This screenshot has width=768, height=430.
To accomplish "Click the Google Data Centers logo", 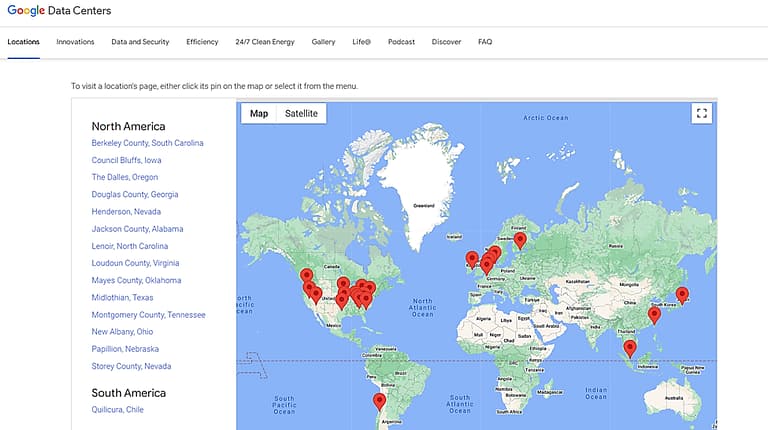I will point(59,11).
